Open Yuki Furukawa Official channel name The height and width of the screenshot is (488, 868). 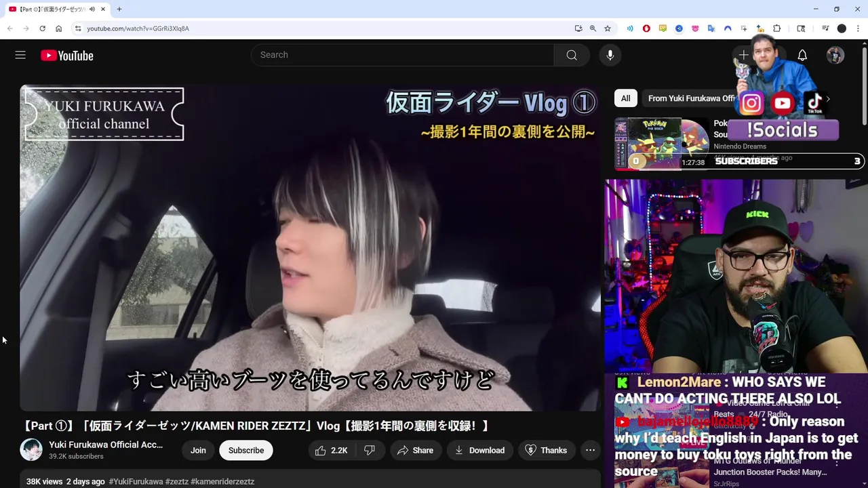click(106, 445)
